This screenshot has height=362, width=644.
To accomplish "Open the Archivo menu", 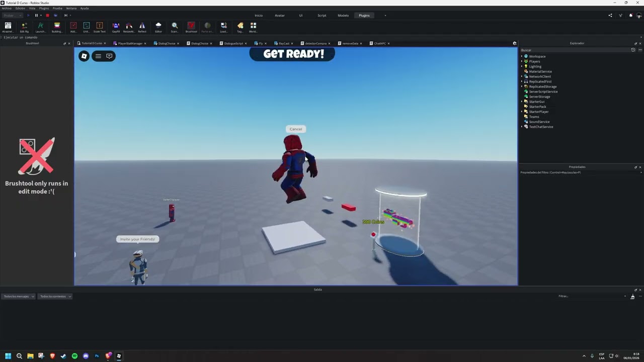I will [7, 9].
